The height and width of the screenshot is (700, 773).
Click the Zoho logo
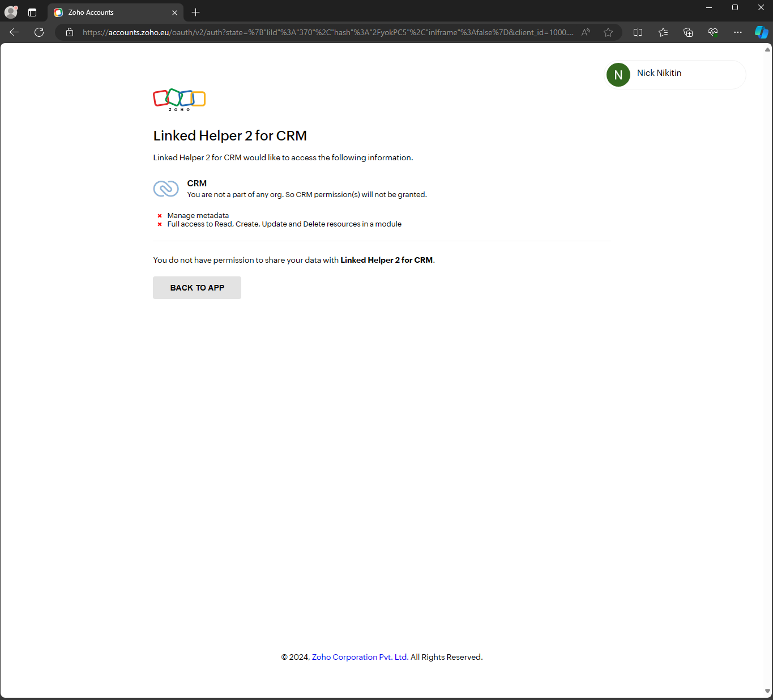point(180,100)
